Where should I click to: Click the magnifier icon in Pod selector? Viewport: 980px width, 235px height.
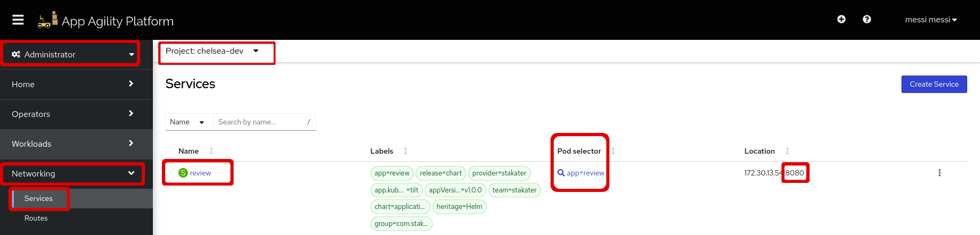tap(561, 173)
